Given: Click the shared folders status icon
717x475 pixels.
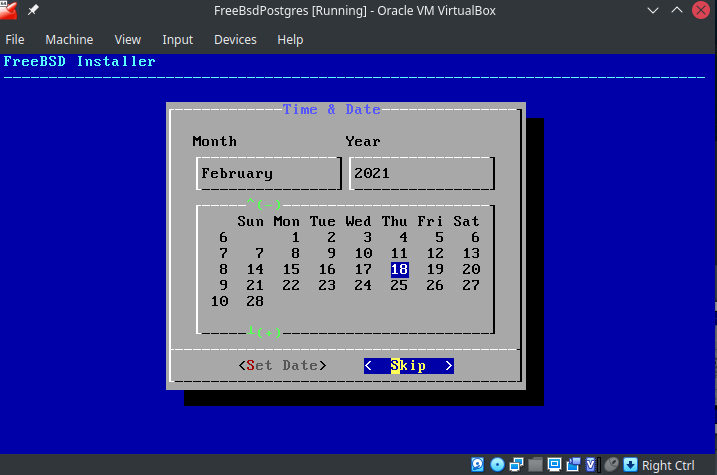Looking at the screenshot, I should coord(535,464).
